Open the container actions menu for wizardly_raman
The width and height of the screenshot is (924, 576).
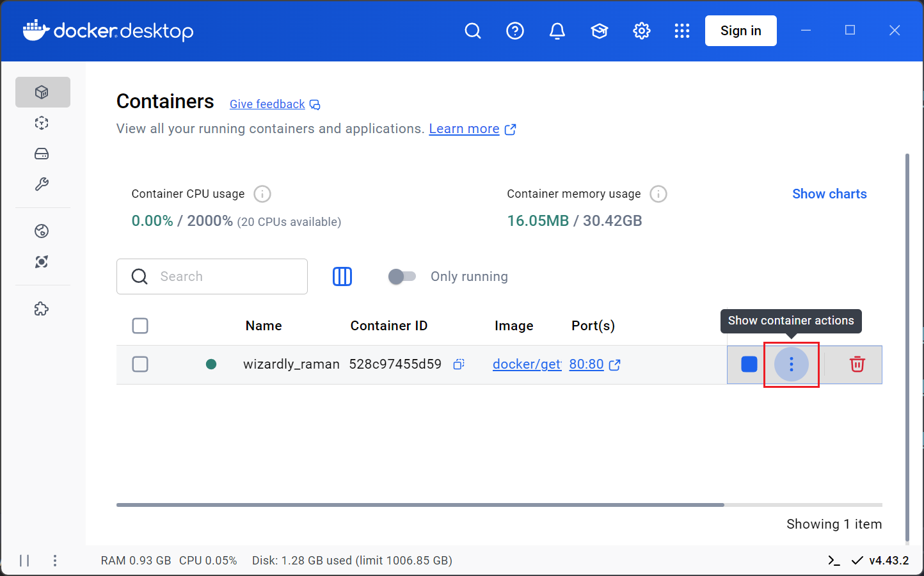(792, 365)
